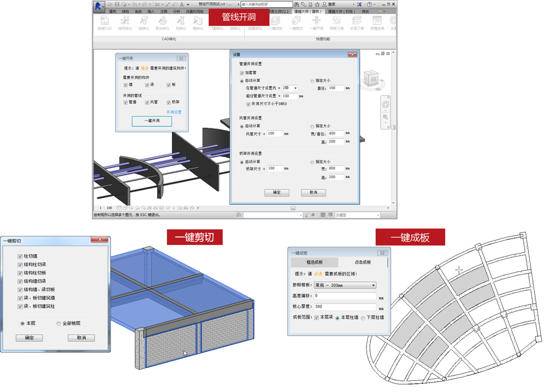Click the 轴网转化 ribbon tool
This screenshot has width=548, height=392.
(x=125, y=23)
